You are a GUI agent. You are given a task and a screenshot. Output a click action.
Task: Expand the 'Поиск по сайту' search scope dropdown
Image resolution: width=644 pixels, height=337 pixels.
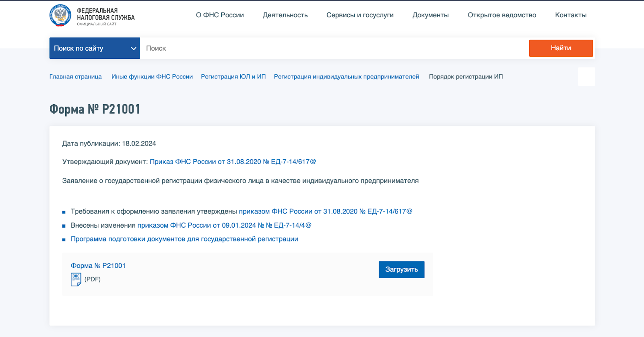tap(95, 48)
